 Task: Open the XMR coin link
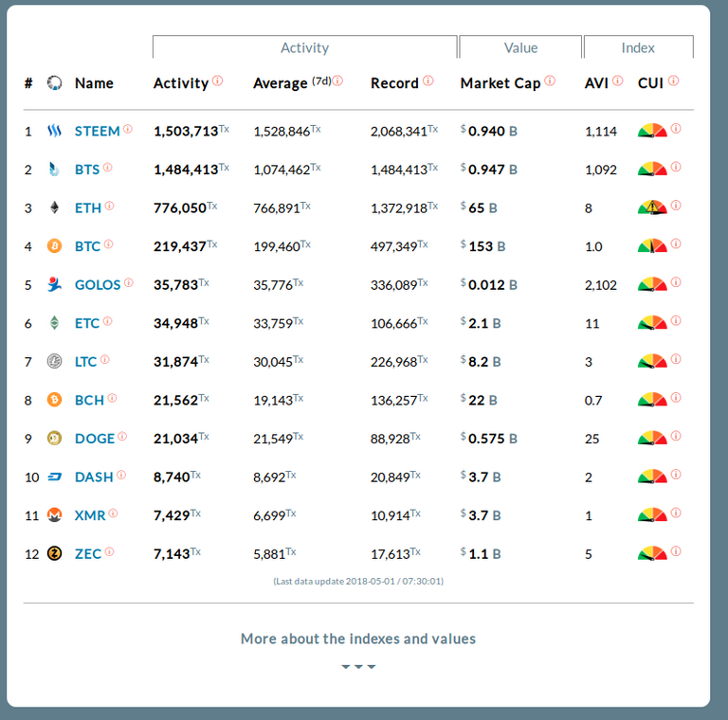90,516
